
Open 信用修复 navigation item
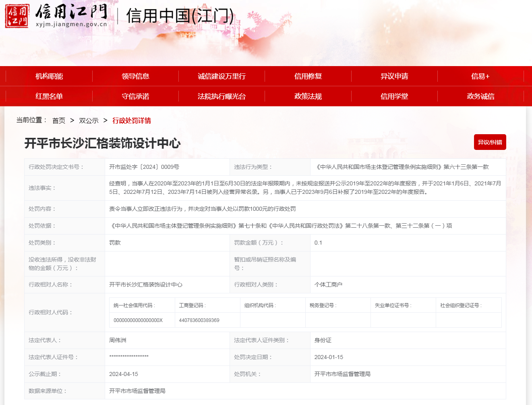point(308,76)
